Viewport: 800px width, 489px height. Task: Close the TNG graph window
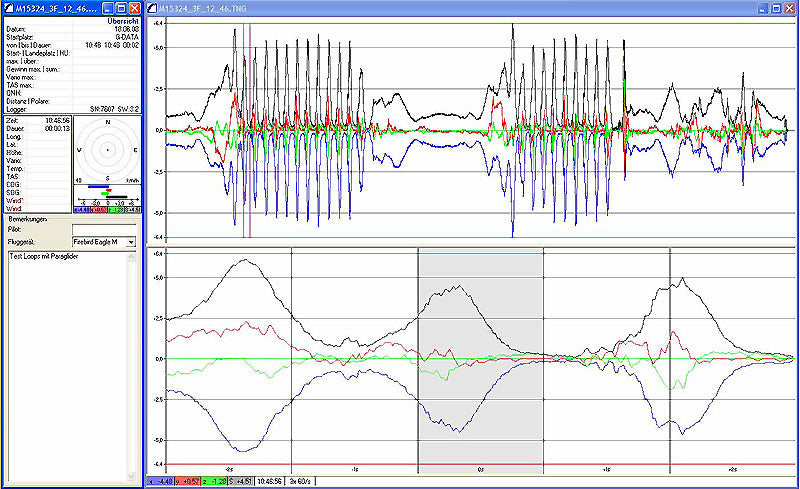pos(789,7)
